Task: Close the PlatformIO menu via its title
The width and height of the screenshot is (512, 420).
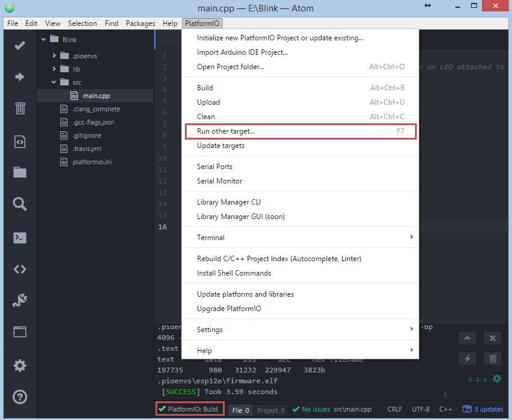Action: pyautogui.click(x=202, y=23)
